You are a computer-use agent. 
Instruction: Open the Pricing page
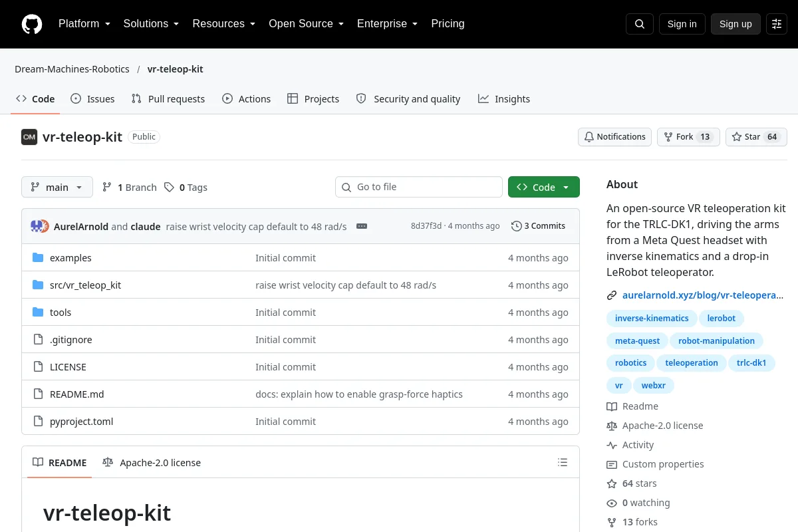(448, 24)
